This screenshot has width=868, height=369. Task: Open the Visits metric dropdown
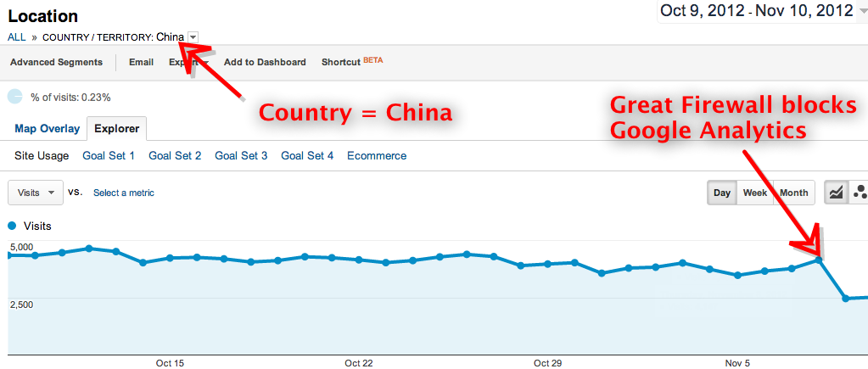[36, 193]
